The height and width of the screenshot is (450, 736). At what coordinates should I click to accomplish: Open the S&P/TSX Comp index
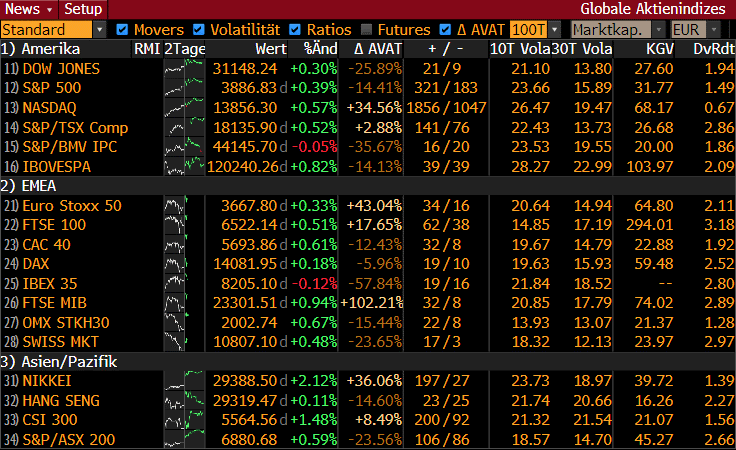pyautogui.click(x=75, y=127)
